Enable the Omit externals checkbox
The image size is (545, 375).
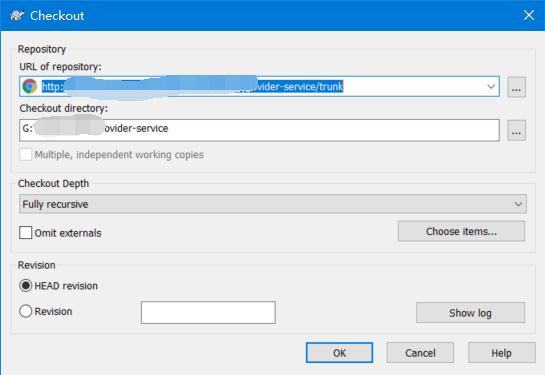click(x=26, y=233)
